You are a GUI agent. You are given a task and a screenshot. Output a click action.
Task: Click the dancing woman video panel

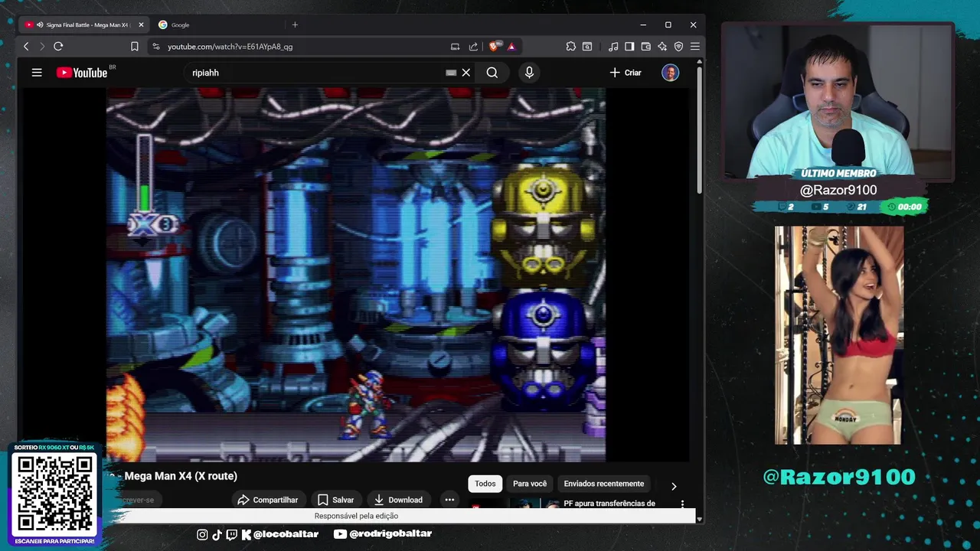coord(838,335)
